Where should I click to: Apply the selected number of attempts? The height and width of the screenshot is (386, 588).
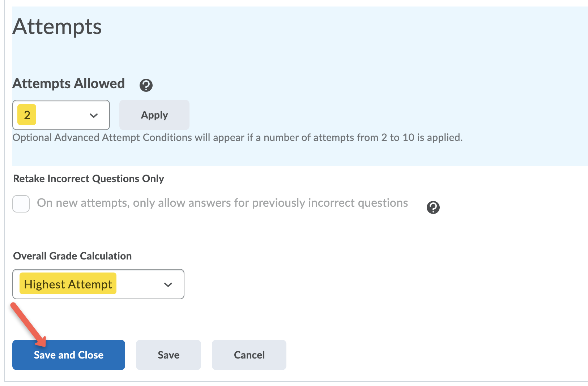154,115
